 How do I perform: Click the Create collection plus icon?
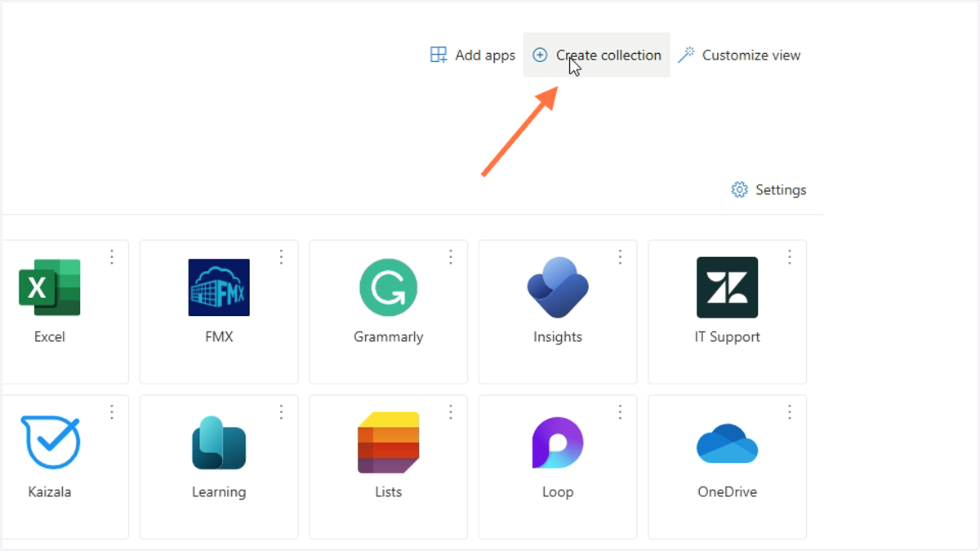pyautogui.click(x=540, y=55)
